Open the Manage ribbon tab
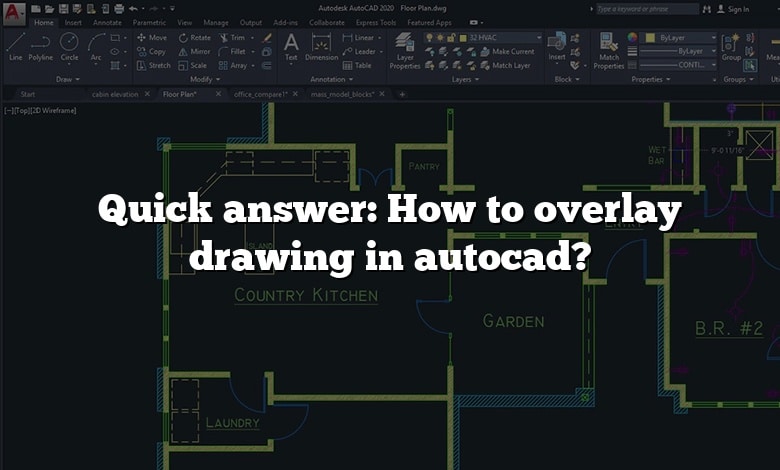The height and width of the screenshot is (470, 780). point(216,23)
